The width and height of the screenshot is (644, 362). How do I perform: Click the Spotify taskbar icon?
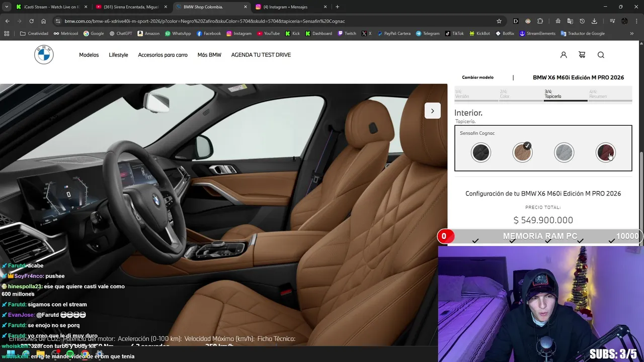click(x=70, y=354)
